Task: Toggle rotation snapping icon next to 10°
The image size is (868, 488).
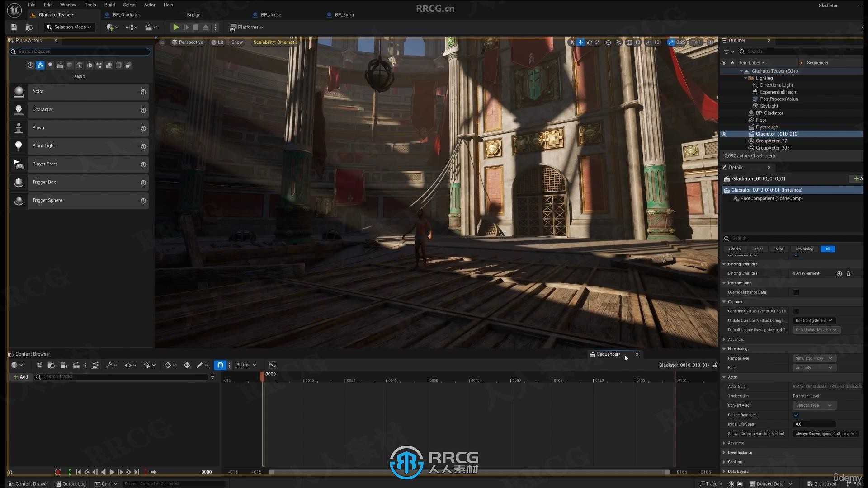Action: click(x=649, y=42)
